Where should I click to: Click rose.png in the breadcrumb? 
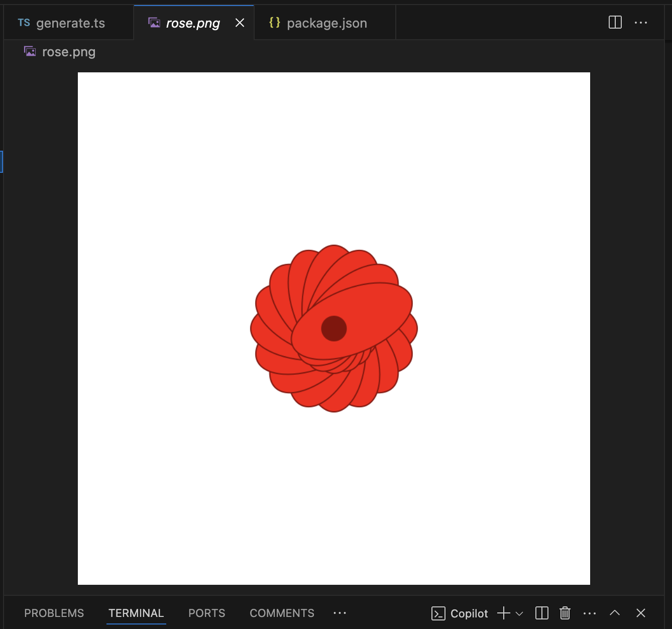[x=69, y=52]
